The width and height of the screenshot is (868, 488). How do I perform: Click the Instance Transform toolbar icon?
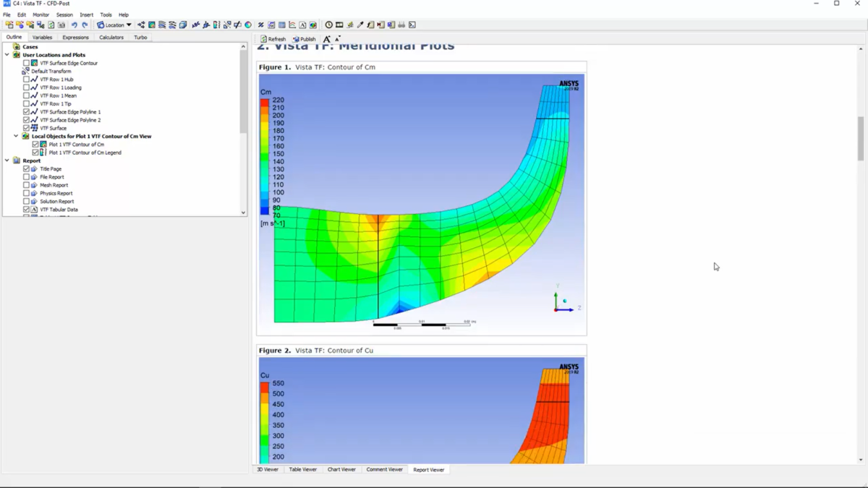(x=226, y=25)
